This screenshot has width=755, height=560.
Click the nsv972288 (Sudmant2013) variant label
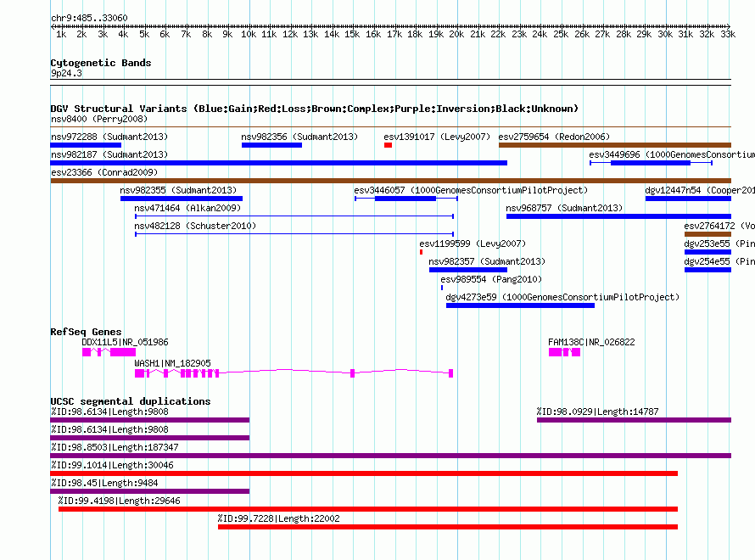109,137
